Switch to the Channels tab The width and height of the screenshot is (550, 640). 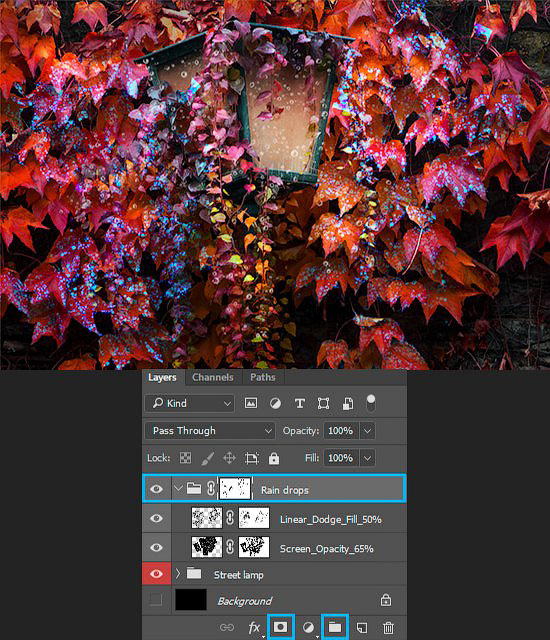213,377
